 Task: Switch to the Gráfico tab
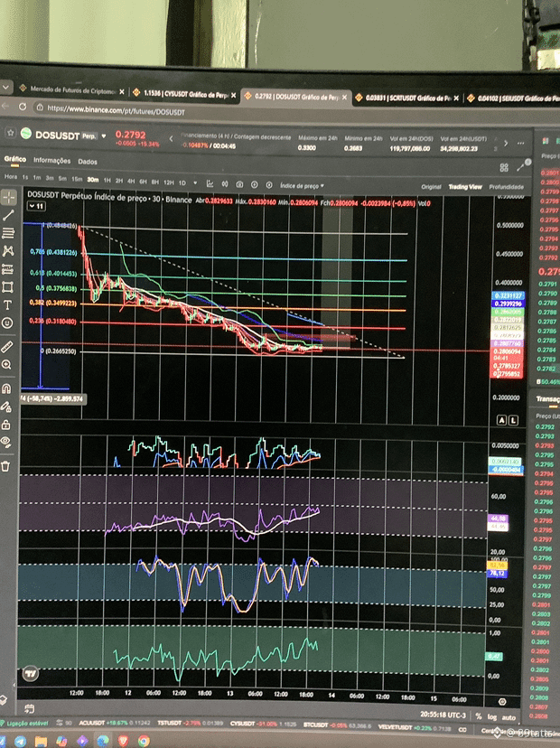15,159
